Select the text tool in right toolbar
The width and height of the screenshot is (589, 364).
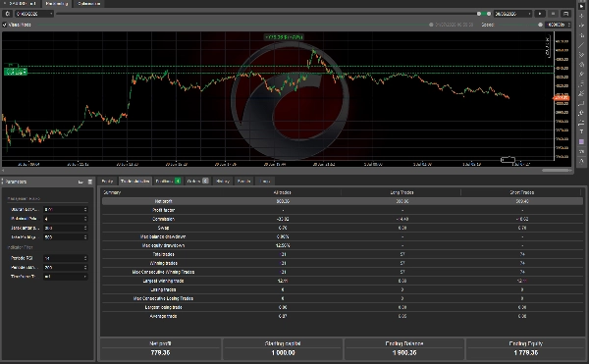click(581, 131)
